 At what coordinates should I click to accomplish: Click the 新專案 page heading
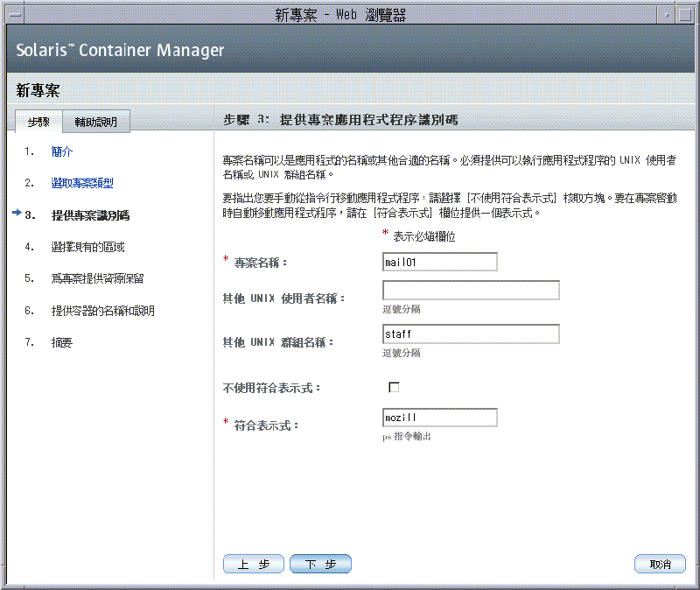[38, 91]
